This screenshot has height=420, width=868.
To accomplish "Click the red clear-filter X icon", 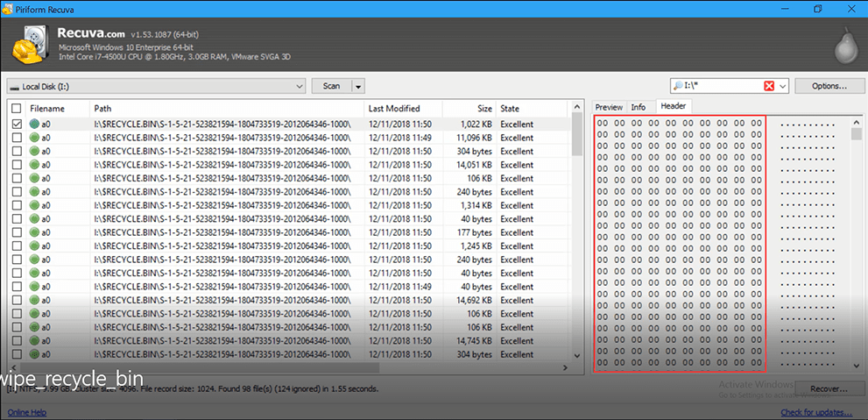I will pyautogui.click(x=769, y=86).
